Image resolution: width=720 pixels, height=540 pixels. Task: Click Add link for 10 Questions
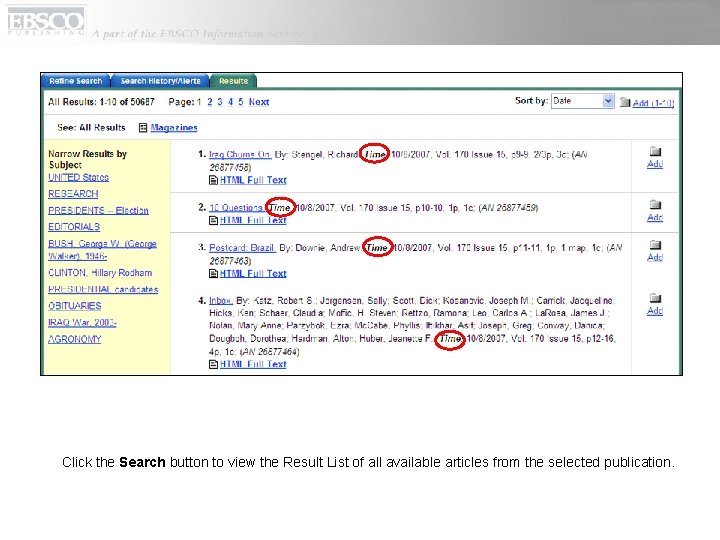coord(655,217)
